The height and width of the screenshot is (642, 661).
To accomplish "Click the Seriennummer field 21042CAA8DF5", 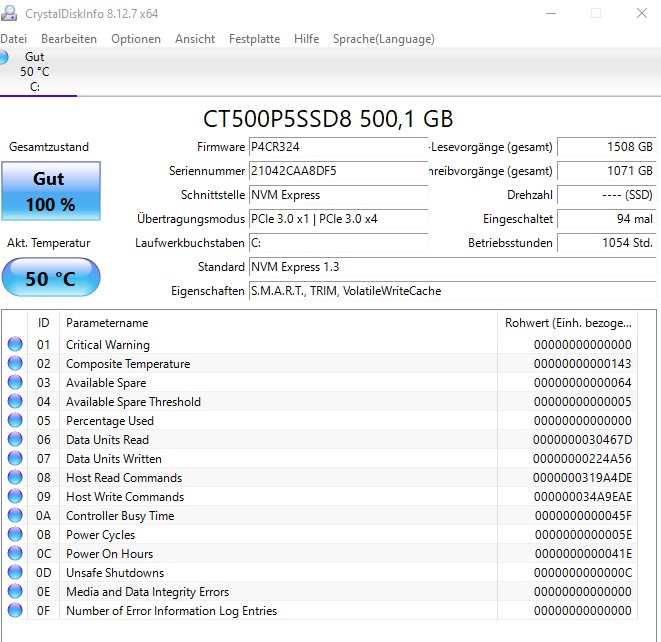I will click(x=338, y=171).
